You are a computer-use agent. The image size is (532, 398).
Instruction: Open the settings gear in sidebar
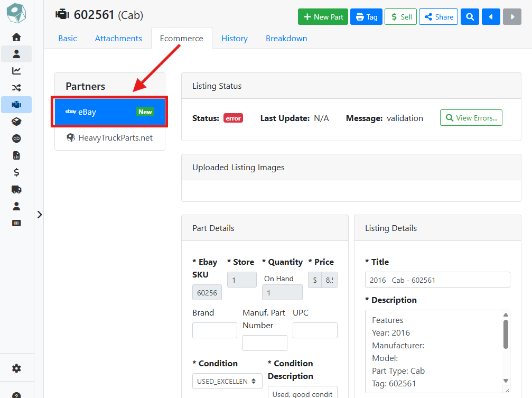16,368
